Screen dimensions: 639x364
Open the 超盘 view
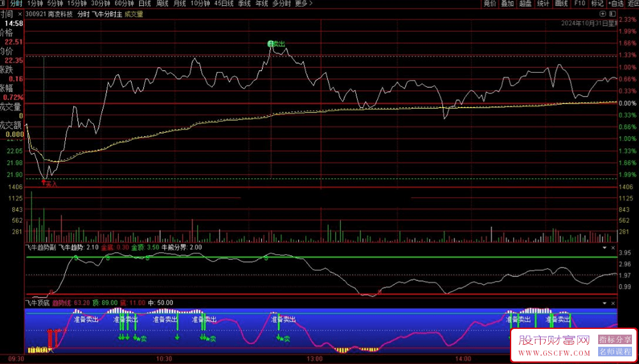(x=525, y=4)
